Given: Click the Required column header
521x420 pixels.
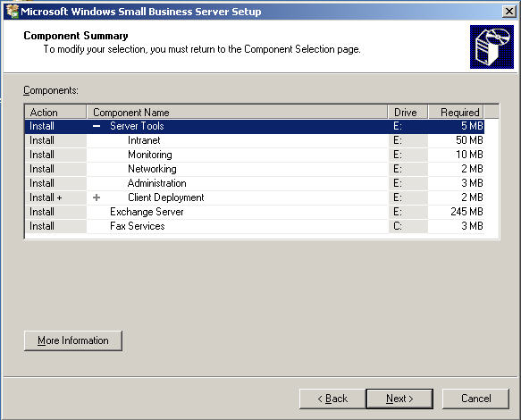Looking at the screenshot, I should [456, 113].
